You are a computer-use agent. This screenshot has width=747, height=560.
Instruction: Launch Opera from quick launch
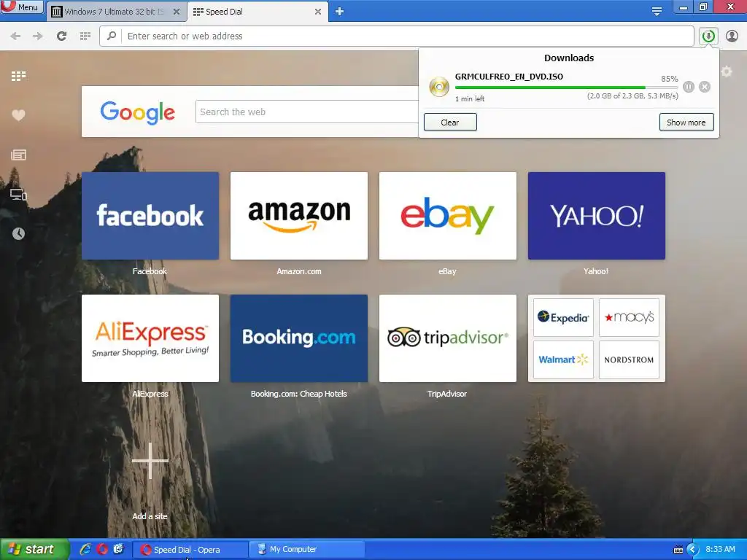[x=102, y=549]
